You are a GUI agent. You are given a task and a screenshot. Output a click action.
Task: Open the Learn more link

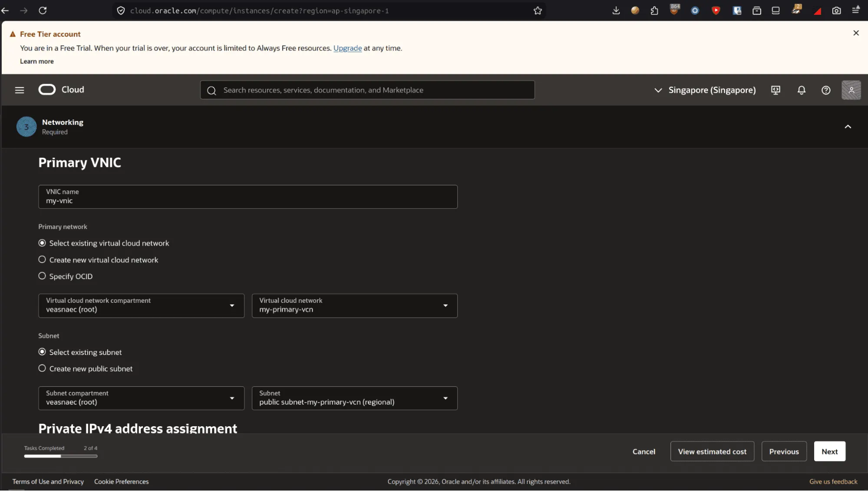(37, 61)
